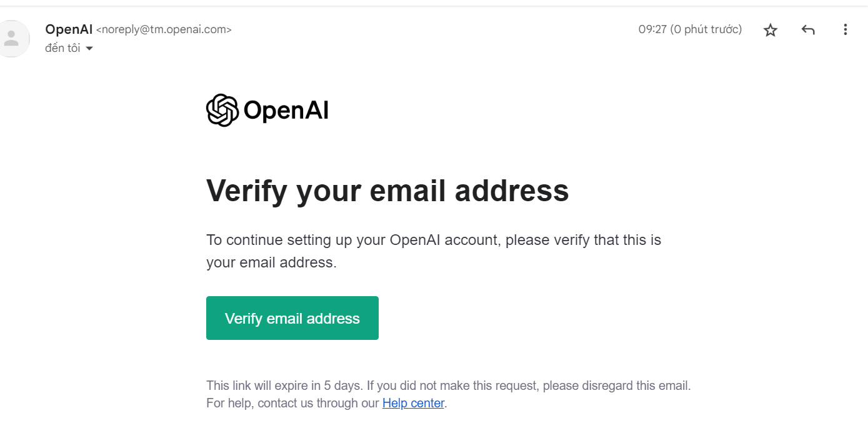
Task: Click the sender's profile avatar
Action: point(12,39)
